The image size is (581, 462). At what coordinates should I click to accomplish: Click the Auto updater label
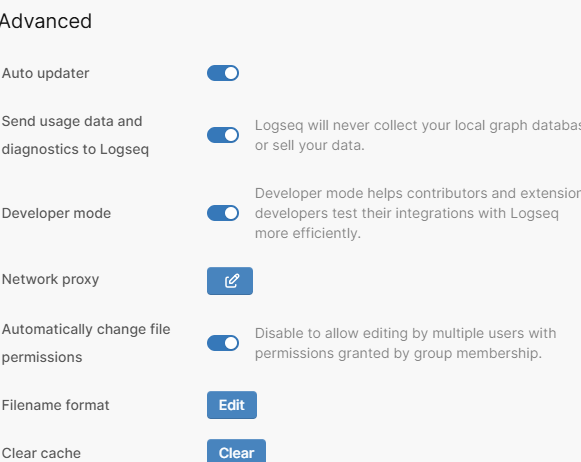[45, 73]
